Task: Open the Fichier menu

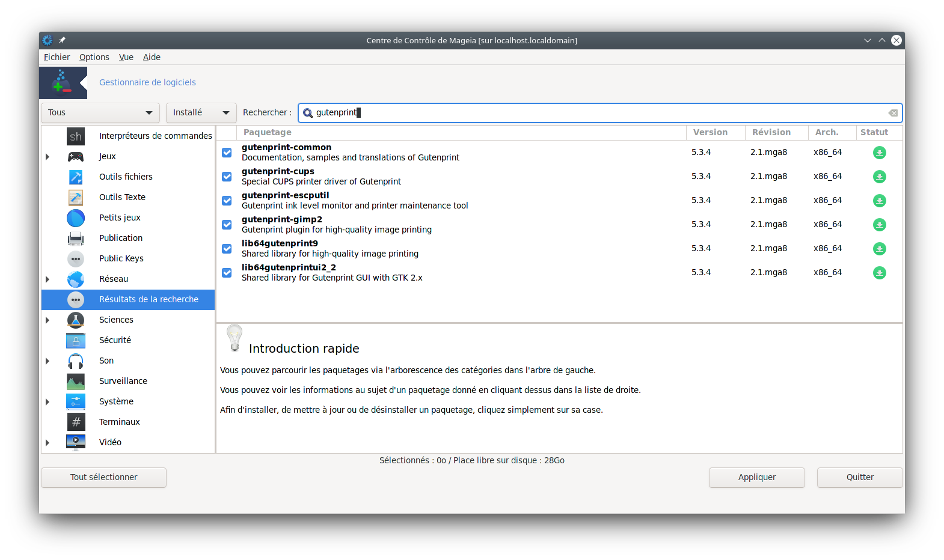Action: click(x=57, y=57)
